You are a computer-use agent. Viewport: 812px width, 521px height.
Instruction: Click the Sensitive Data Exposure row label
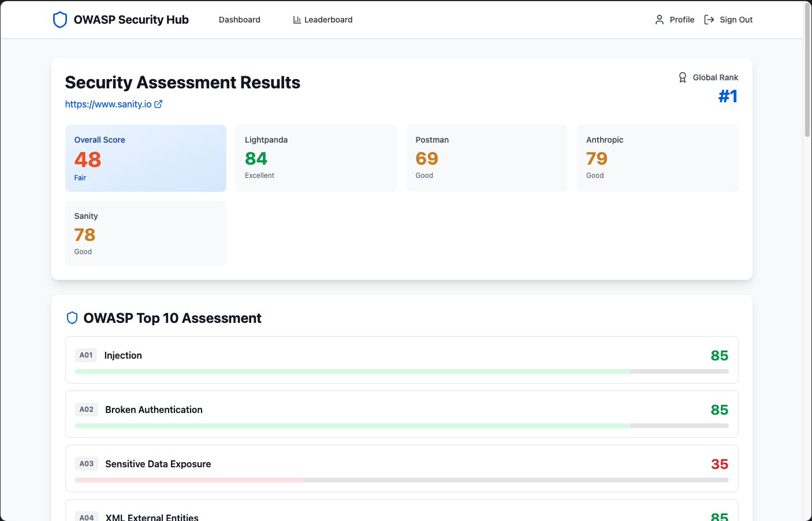click(x=158, y=464)
